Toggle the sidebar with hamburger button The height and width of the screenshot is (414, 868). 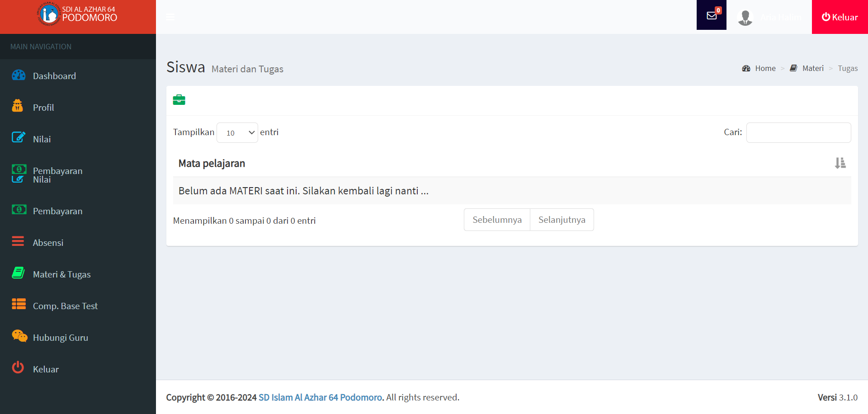[170, 17]
